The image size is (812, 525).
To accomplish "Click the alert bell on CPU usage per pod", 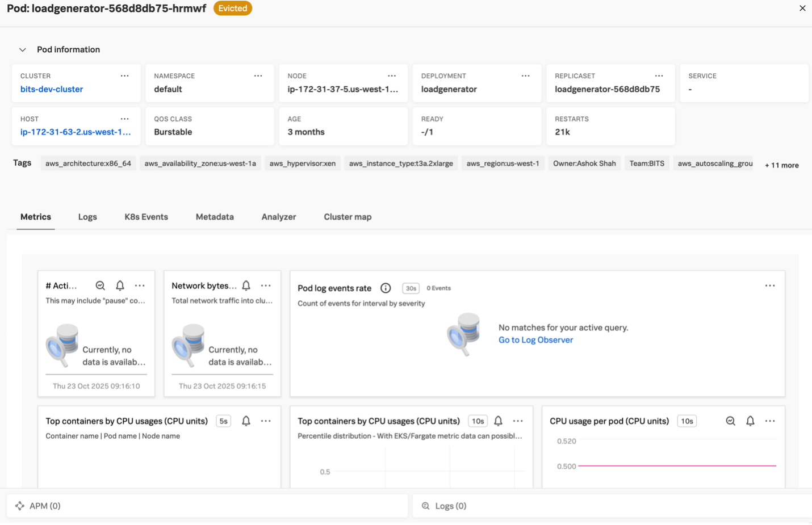I will tap(750, 421).
